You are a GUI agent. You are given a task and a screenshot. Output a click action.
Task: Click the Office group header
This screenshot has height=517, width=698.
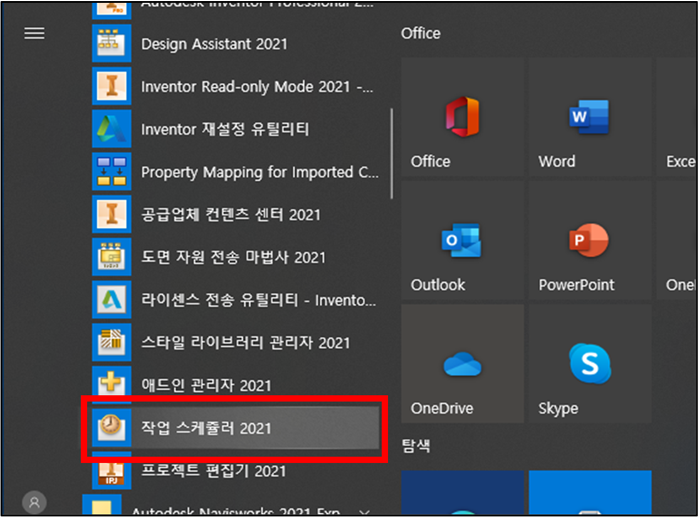pyautogui.click(x=421, y=33)
